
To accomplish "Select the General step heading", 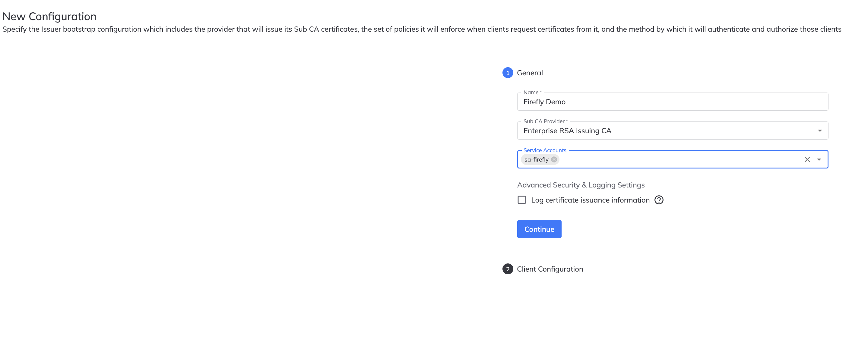I will pyautogui.click(x=530, y=73).
